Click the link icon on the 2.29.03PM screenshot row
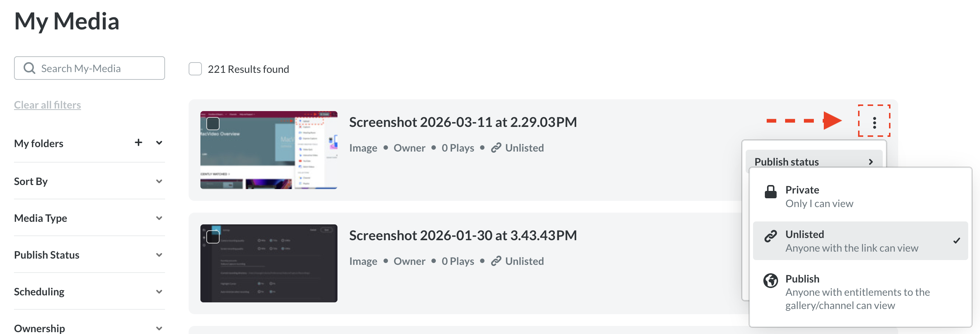 pyautogui.click(x=496, y=148)
